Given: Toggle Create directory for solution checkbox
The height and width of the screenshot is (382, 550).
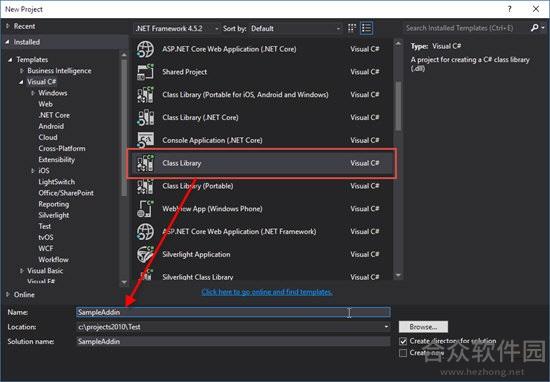Looking at the screenshot, I should coord(403,341).
